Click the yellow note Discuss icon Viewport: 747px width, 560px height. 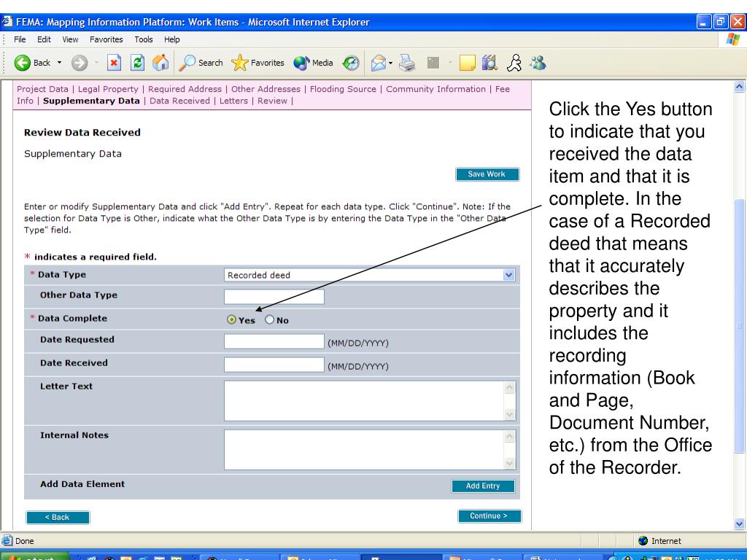[x=468, y=63]
